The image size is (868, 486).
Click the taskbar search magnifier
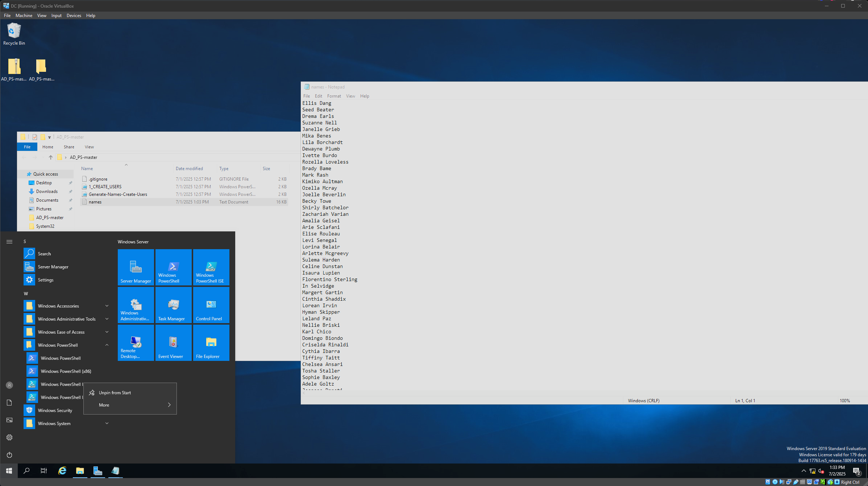(x=26, y=471)
